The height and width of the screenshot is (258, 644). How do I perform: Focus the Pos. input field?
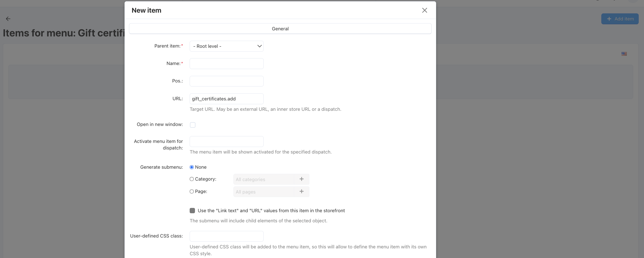[x=227, y=81]
